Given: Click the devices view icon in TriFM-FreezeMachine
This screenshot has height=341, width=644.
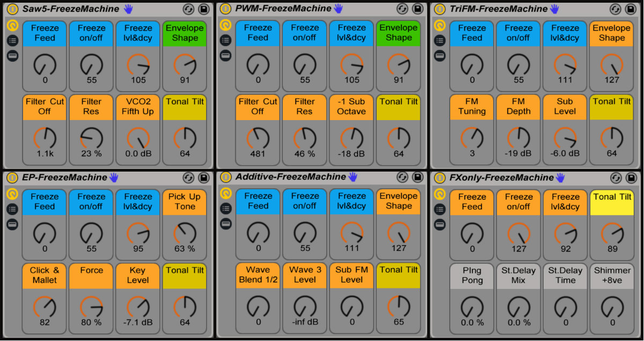Looking at the screenshot, I should (x=440, y=55).
